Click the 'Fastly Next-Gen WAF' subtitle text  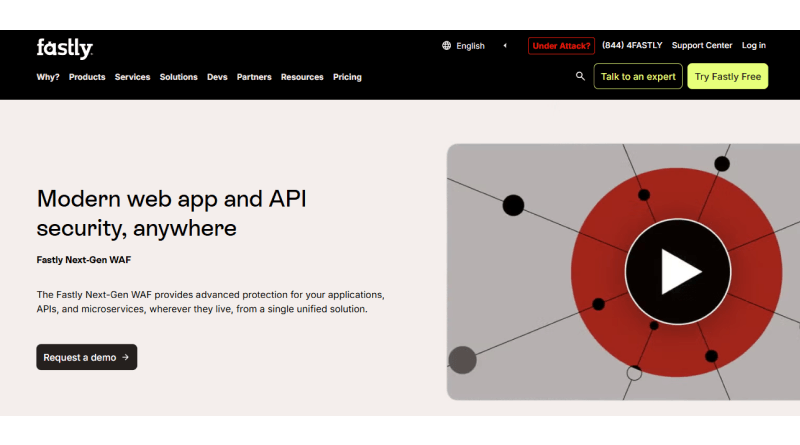84,260
